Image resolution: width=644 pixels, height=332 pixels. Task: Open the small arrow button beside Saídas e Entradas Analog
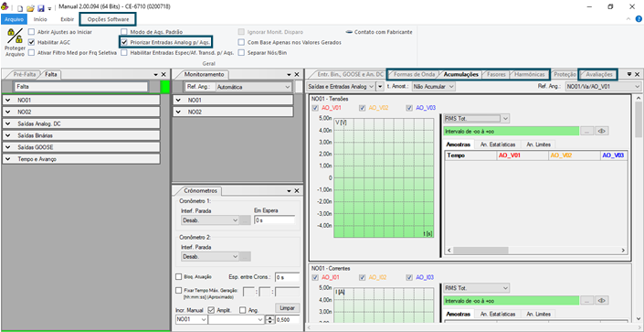[x=380, y=86]
